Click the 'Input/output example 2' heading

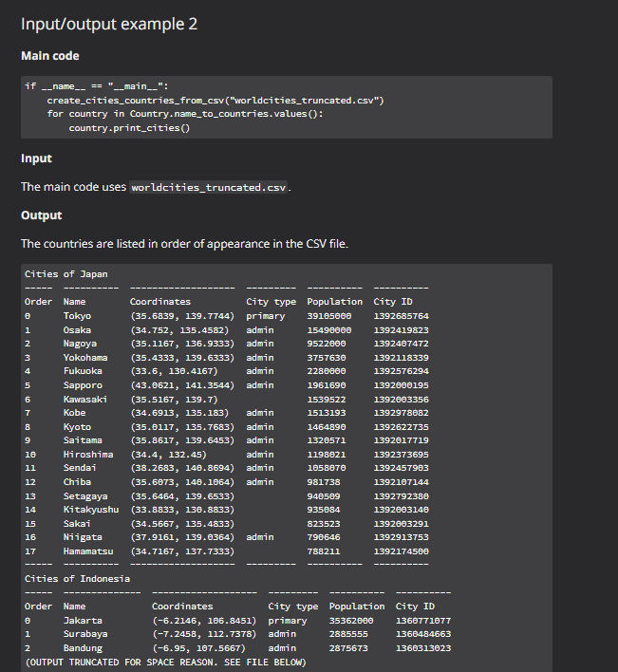pyautogui.click(x=109, y=24)
